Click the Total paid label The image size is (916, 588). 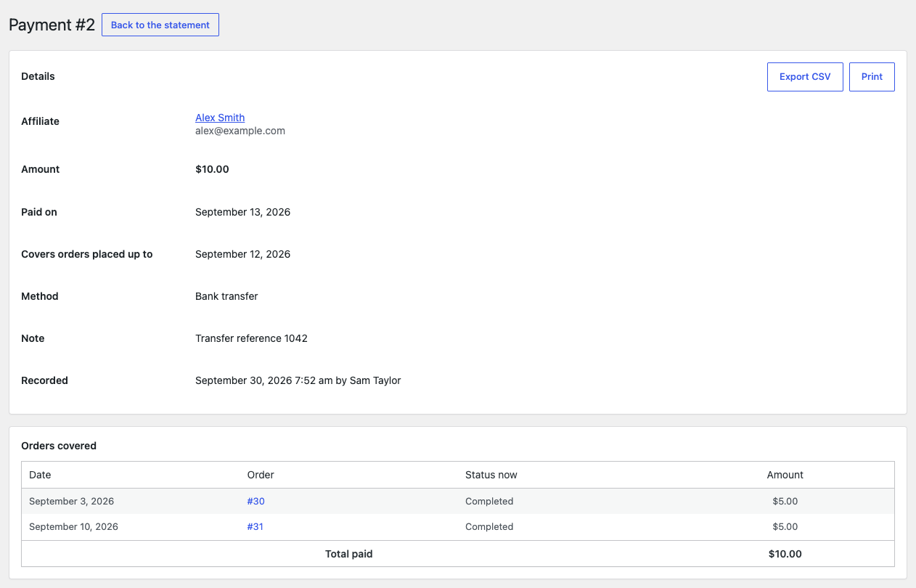pyautogui.click(x=349, y=554)
